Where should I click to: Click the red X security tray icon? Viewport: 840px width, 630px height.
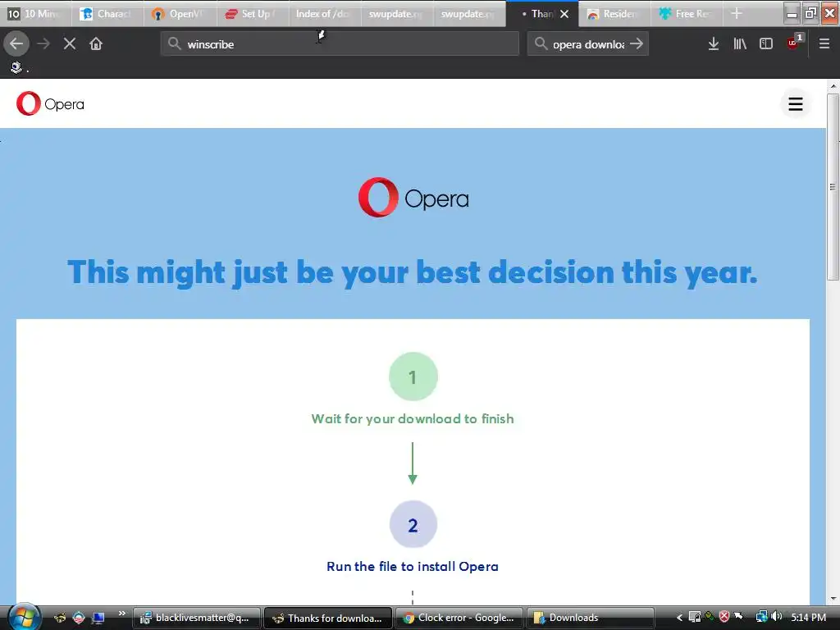pos(724,617)
